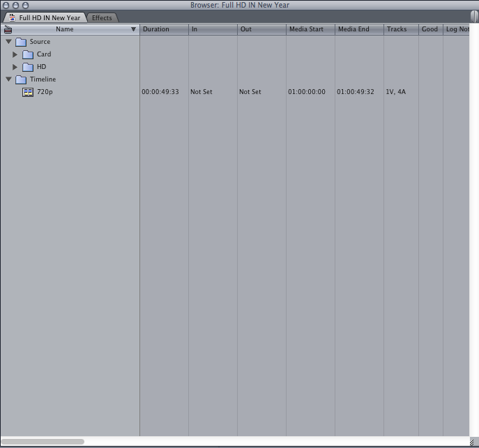Switch to the Effects tab
The image size is (479, 448).
coord(102,17)
